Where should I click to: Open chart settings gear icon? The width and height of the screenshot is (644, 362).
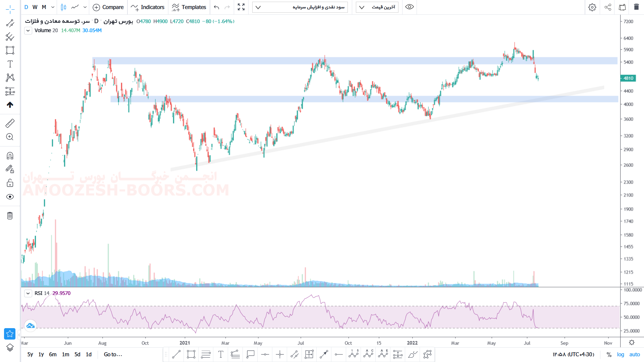(592, 7)
